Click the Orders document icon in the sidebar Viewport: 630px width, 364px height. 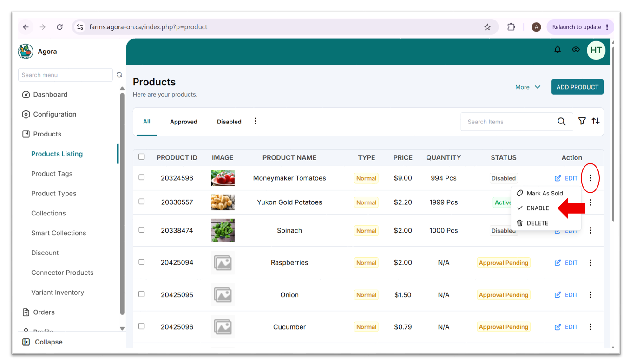[26, 312]
